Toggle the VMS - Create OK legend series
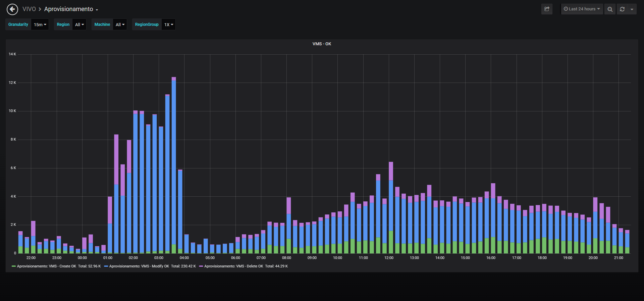Screen dimensions: 644x301 (46, 266)
